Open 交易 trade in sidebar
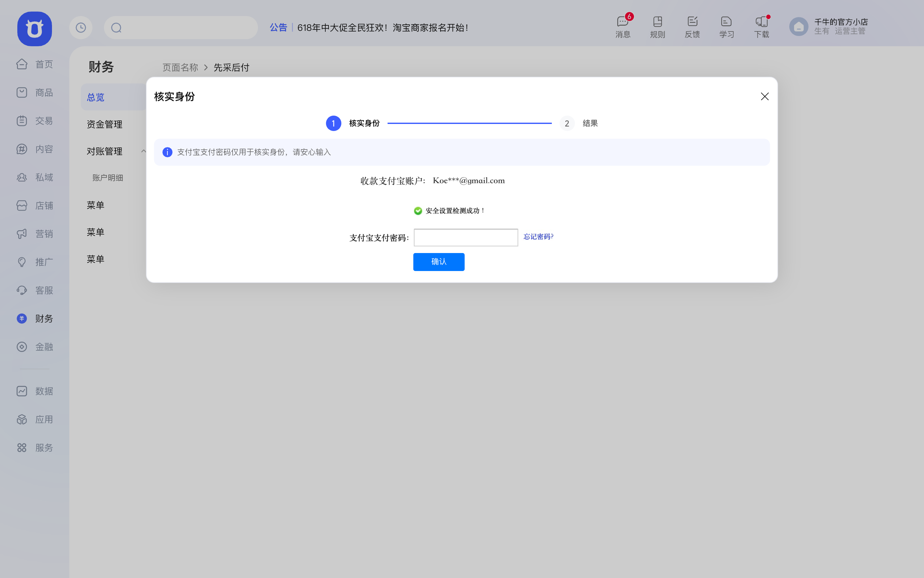This screenshot has height=578, width=924. [34, 121]
